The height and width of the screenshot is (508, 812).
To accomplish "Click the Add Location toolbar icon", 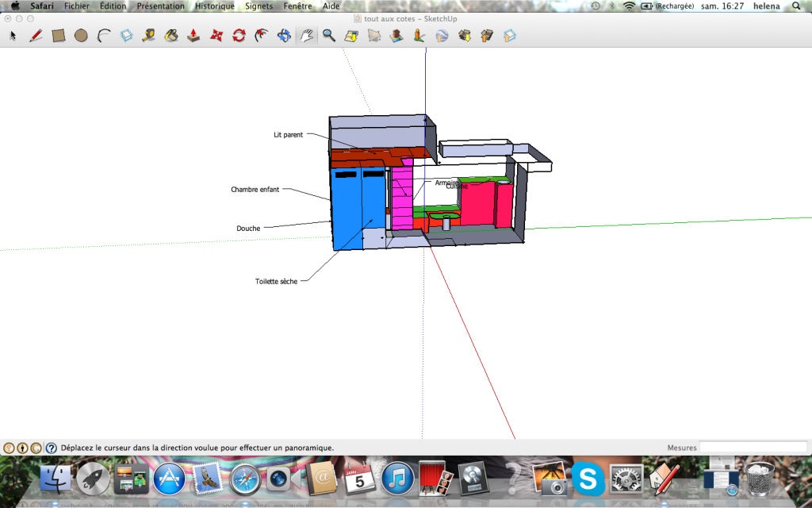I will point(351,36).
